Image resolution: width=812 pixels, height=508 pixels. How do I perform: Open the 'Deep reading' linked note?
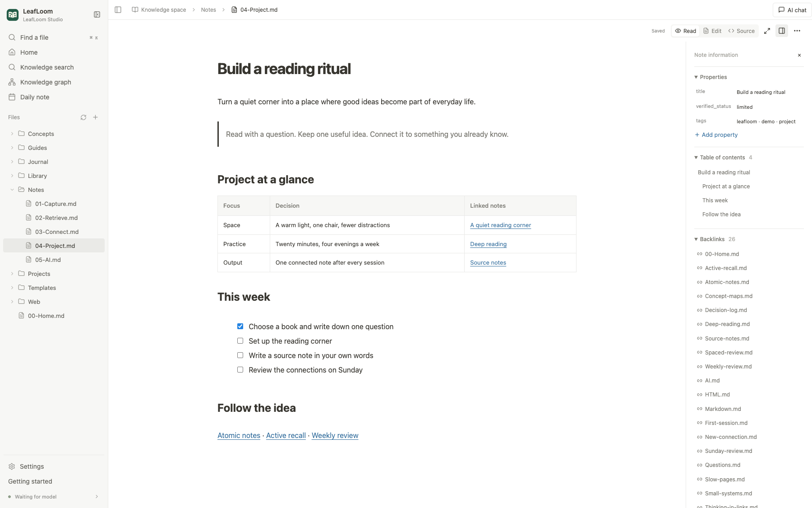488,244
